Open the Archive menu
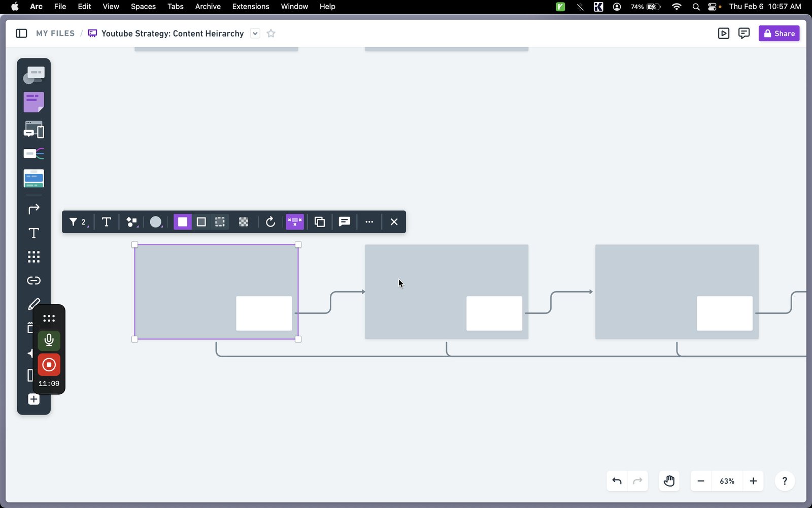812x508 pixels. [x=208, y=7]
